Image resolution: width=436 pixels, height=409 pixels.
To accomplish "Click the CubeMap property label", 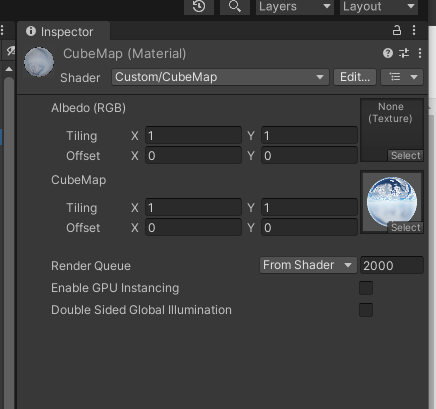I will point(79,180).
